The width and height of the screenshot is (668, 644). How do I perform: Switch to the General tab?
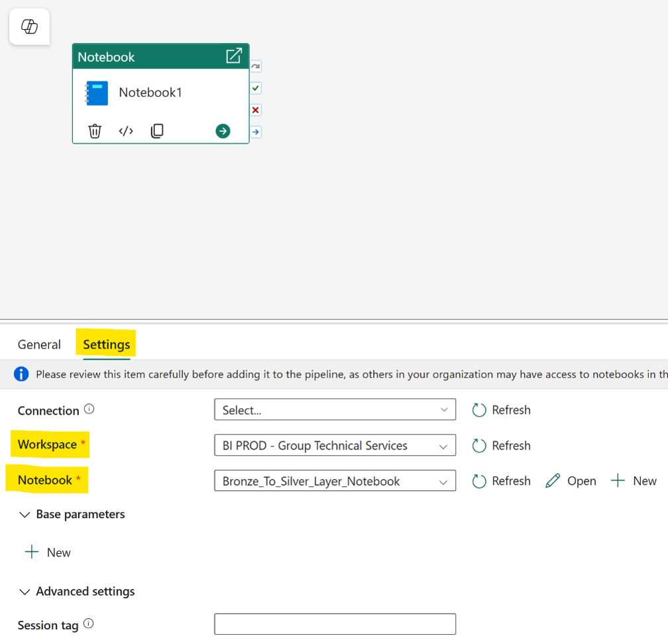[x=39, y=344]
